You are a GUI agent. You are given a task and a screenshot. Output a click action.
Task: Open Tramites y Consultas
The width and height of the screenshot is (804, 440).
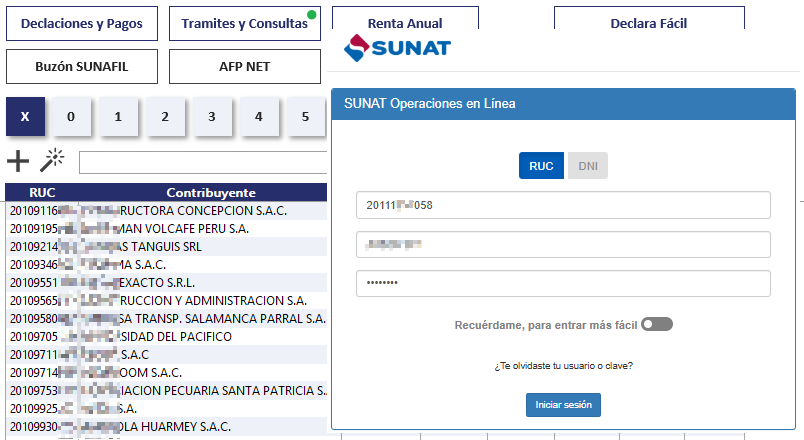tap(245, 24)
